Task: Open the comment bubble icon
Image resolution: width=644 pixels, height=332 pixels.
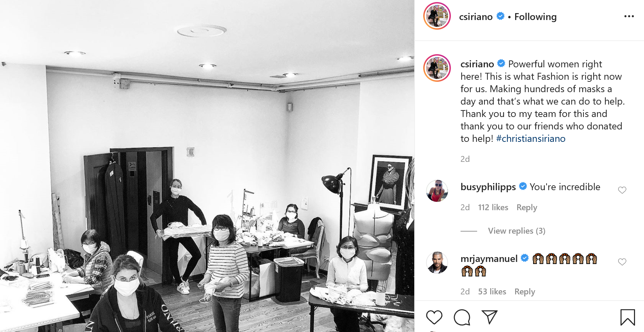Action: pyautogui.click(x=462, y=317)
